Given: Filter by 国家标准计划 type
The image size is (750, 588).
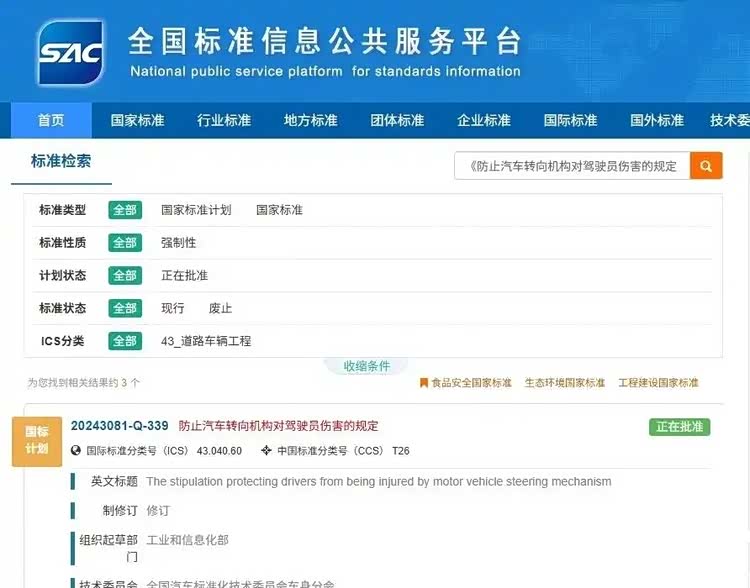Looking at the screenshot, I should 196,210.
